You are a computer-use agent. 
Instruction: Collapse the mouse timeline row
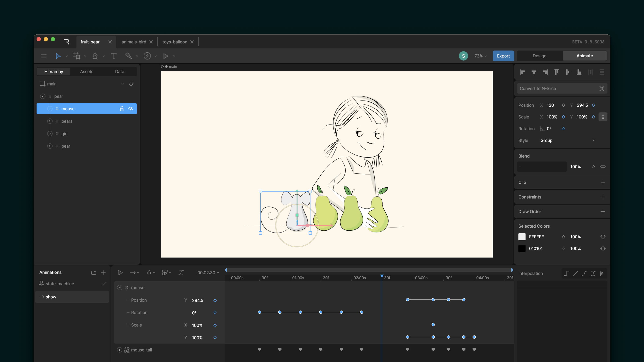point(120,288)
